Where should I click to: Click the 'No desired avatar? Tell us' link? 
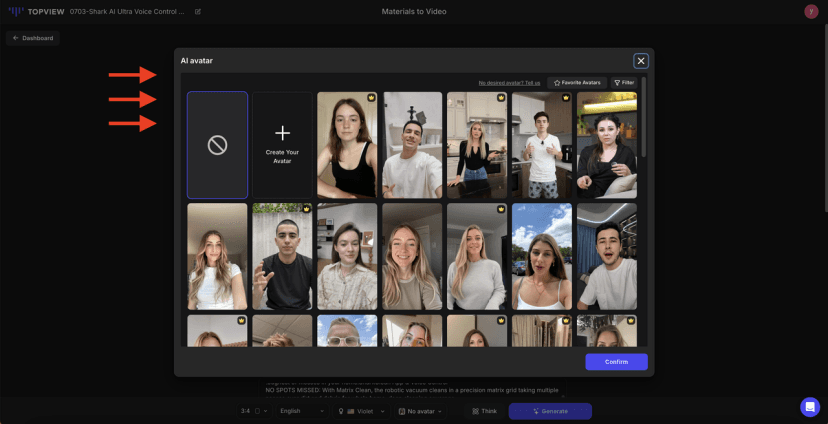point(509,82)
